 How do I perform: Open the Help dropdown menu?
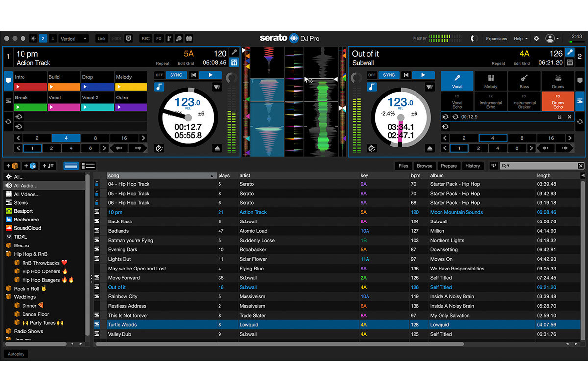point(520,38)
